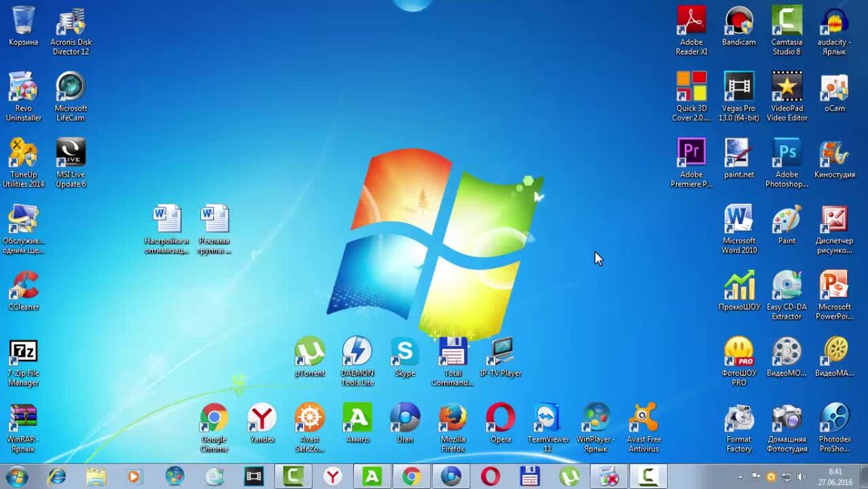
Task: Click the Yandex browser desktop shortcut
Action: click(x=262, y=418)
